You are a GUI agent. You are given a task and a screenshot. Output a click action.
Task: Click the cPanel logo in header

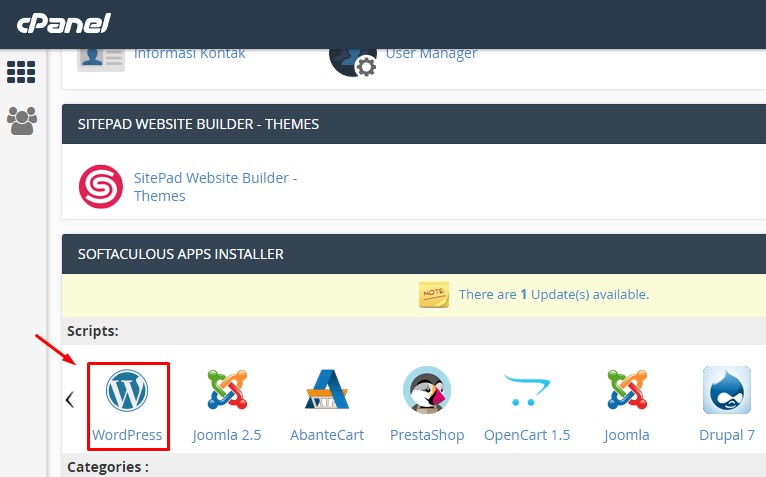tap(63, 23)
